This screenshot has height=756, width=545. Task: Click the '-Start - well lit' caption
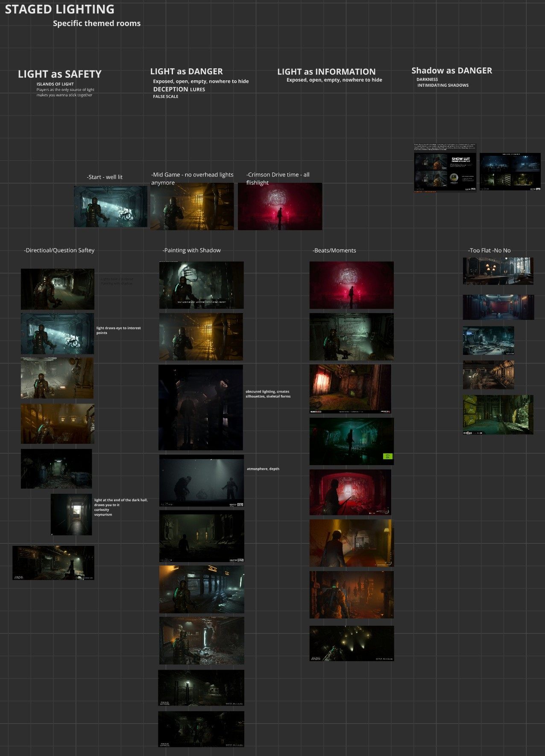[x=105, y=177]
